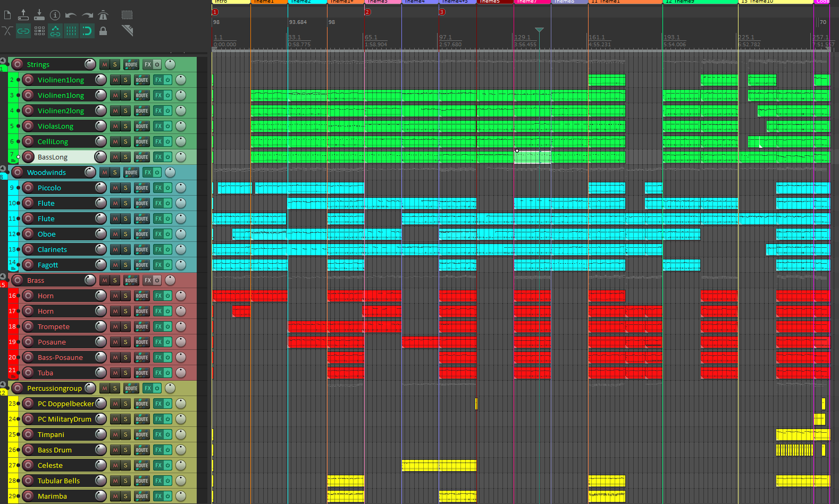Click volume knob on Trompete track
The image size is (839, 504).
[x=100, y=326]
